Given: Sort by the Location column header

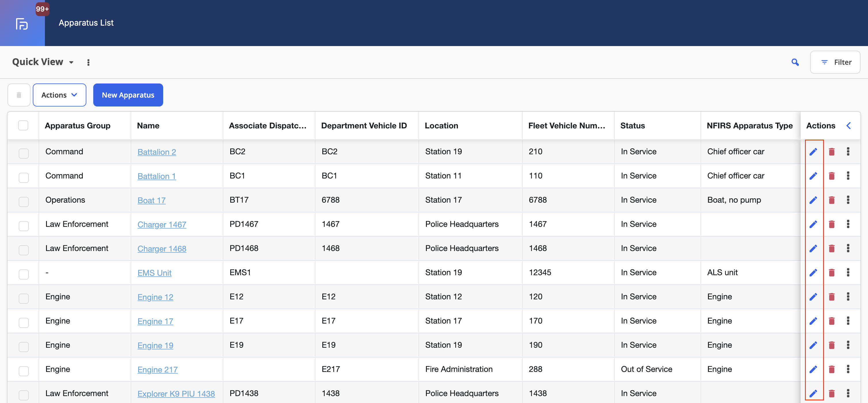Looking at the screenshot, I should click(x=441, y=126).
